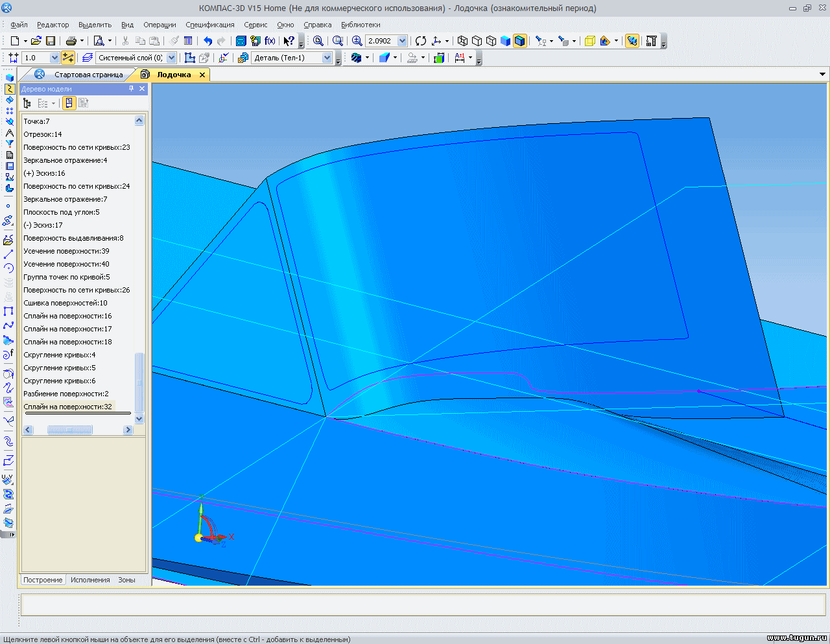Viewport: 830px width, 644px height.
Task: Toggle Perspective projection icon
Action: 589,41
